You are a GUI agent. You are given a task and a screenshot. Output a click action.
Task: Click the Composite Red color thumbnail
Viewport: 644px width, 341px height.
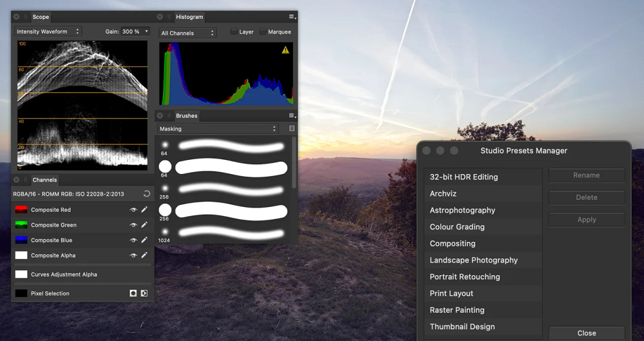(x=21, y=209)
